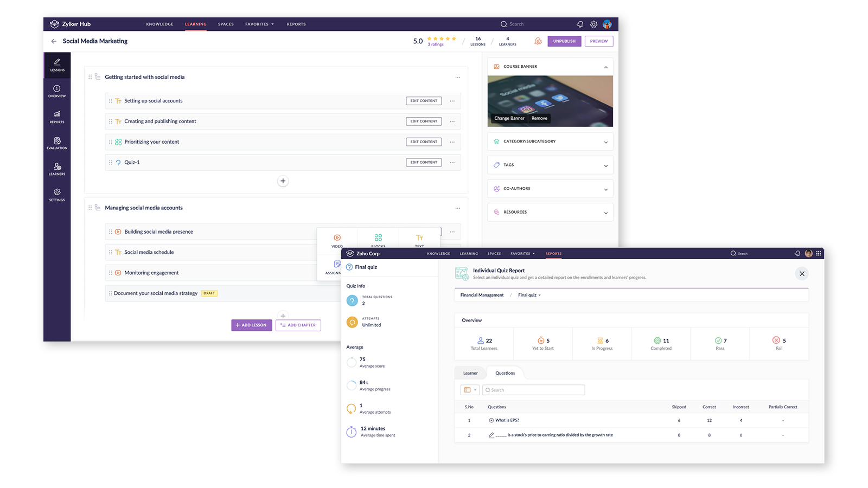Click the search field in the quiz report
The image size is (868, 488).
coord(533,389)
